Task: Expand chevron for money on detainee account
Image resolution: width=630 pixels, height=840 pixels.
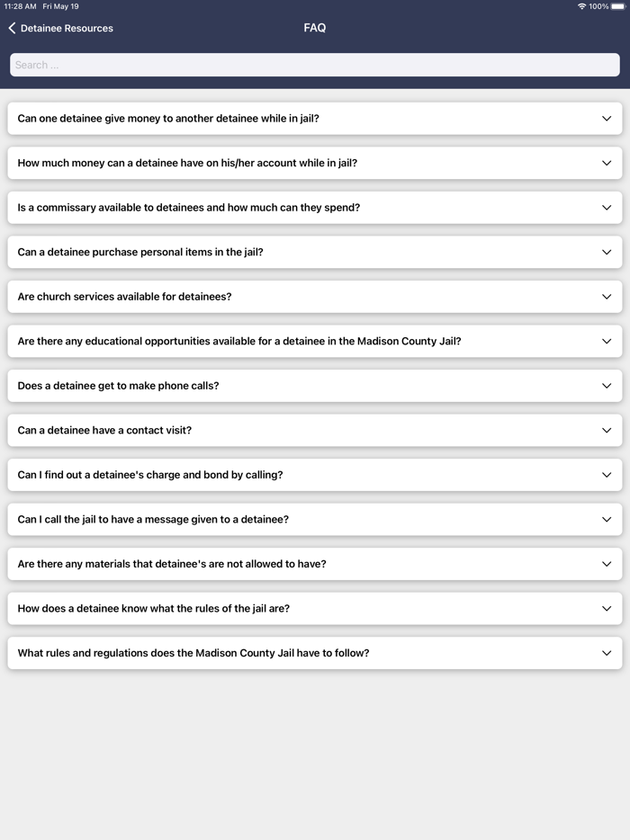Action: coord(607,163)
